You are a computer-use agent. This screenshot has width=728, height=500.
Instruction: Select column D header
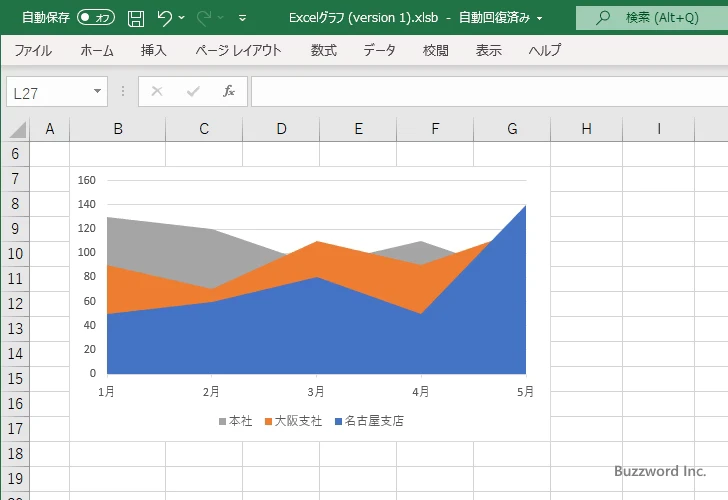click(x=281, y=129)
